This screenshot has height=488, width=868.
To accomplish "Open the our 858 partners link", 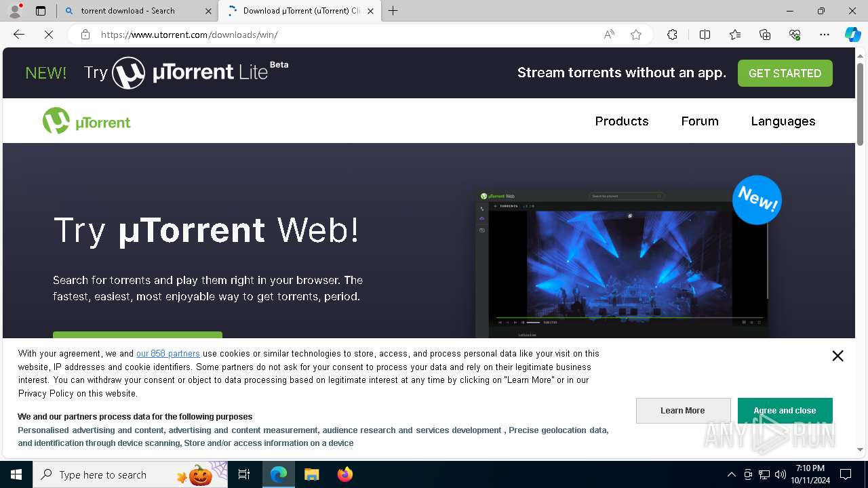I will pos(168,353).
